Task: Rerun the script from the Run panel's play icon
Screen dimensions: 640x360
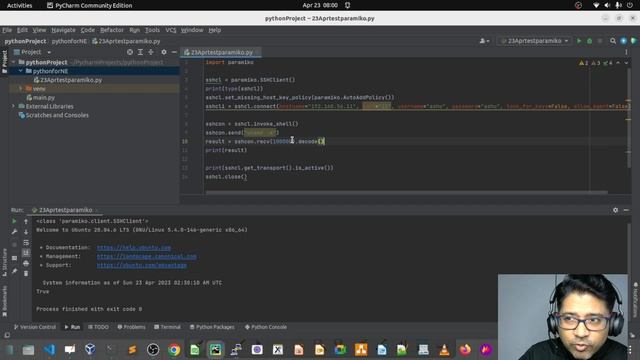Action: (x=14, y=221)
